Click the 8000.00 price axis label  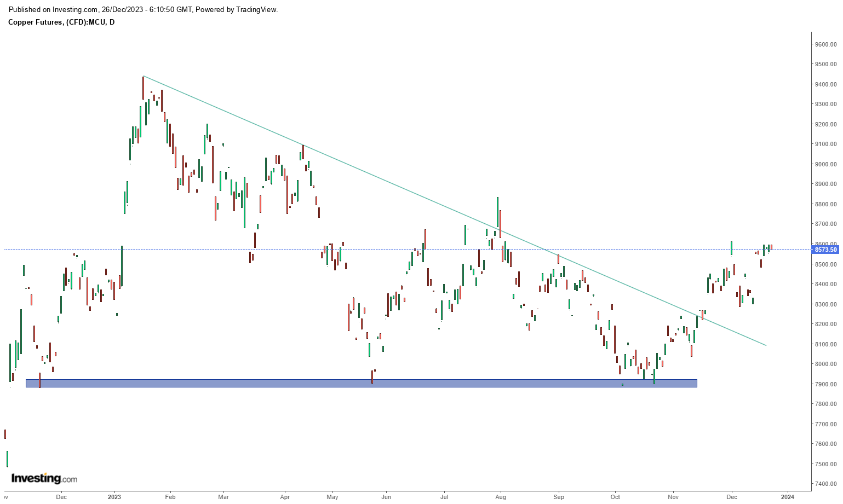(x=825, y=364)
